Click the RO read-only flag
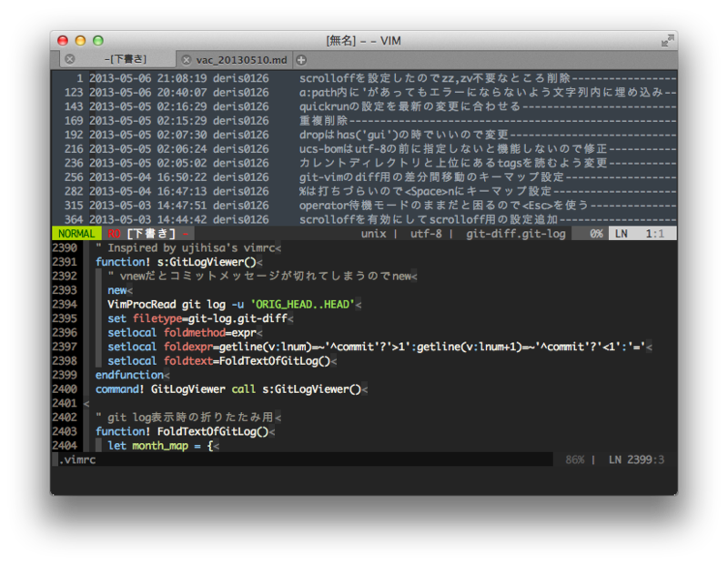 (115, 234)
